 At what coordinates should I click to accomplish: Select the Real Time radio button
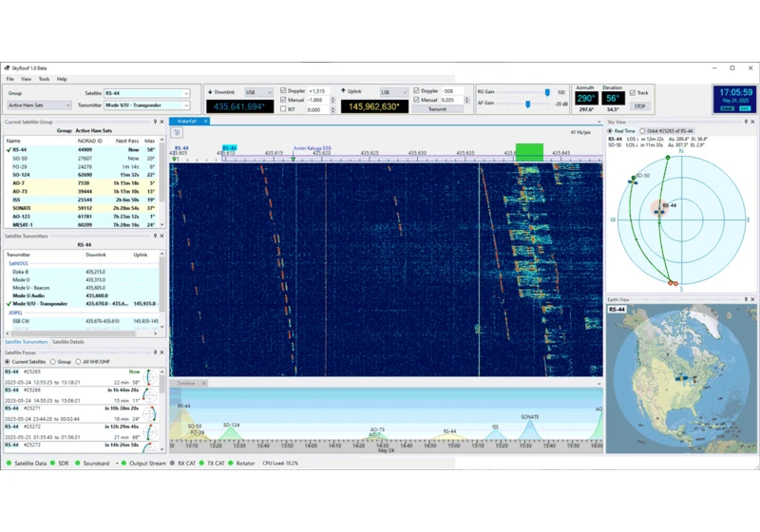pyautogui.click(x=610, y=131)
